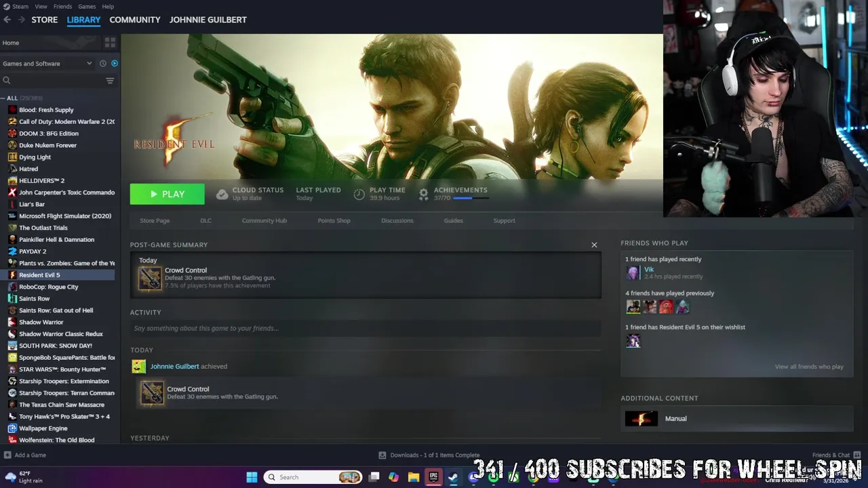The width and height of the screenshot is (868, 488).
Task: Open JOHNNIE GUILBERT profile section
Action: click(x=208, y=20)
